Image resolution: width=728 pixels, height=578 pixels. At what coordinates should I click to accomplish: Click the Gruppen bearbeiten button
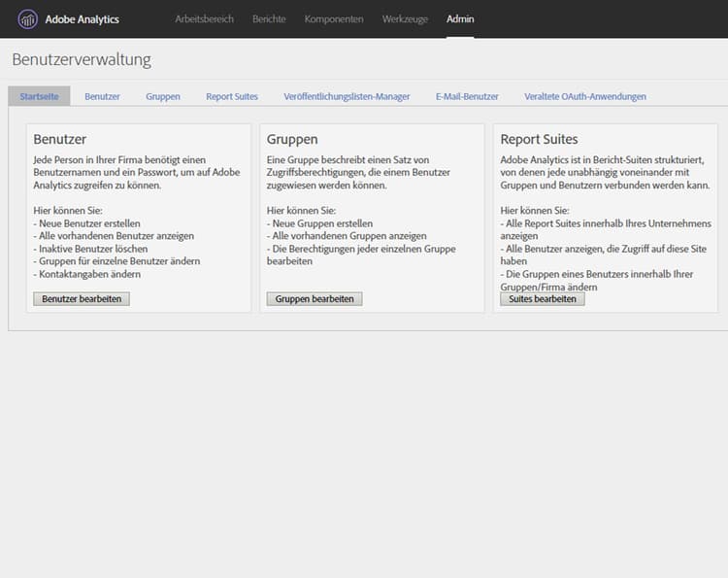coord(314,299)
